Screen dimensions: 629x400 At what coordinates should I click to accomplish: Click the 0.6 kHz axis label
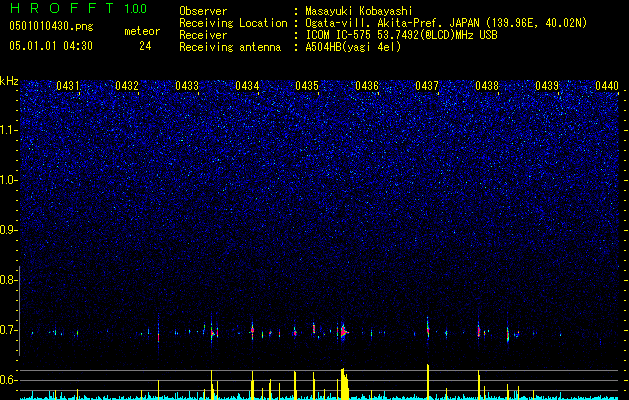(x=8, y=380)
